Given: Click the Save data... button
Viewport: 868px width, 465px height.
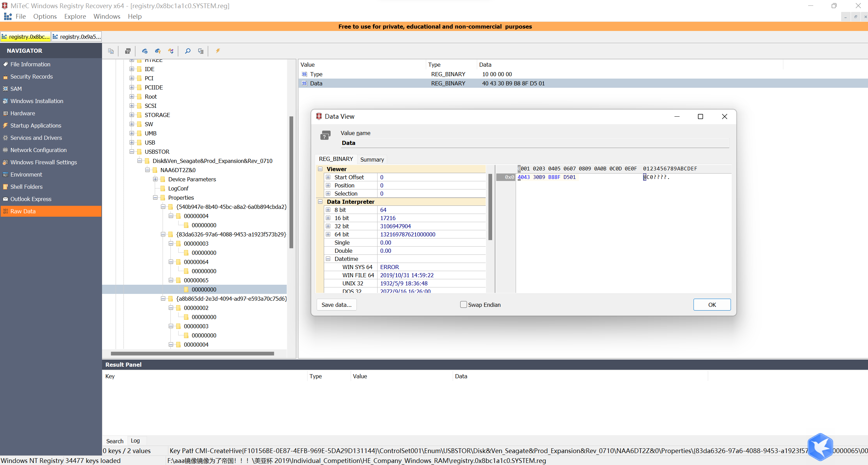Looking at the screenshot, I should (x=336, y=305).
